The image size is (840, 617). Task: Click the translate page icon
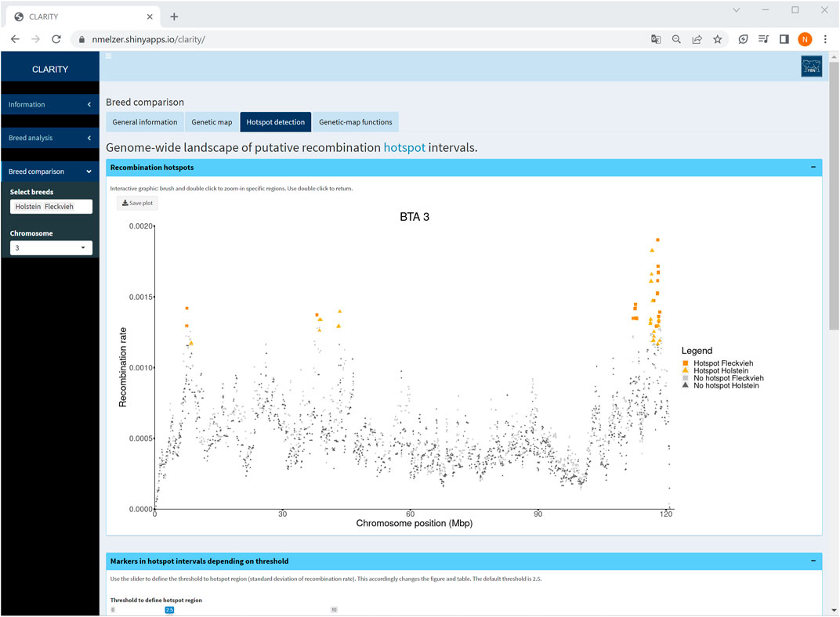coord(656,39)
